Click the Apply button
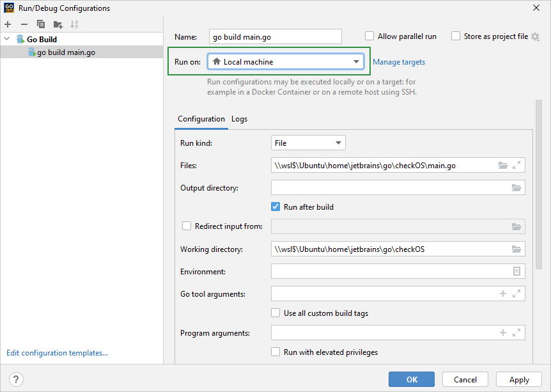The width and height of the screenshot is (551, 392). pos(519,379)
